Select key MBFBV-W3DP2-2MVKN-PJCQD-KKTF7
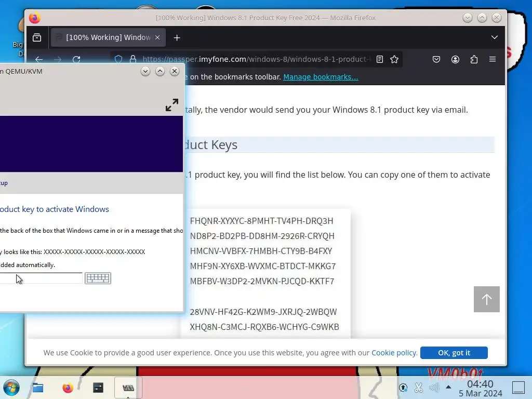The width and height of the screenshot is (532, 399). click(262, 281)
